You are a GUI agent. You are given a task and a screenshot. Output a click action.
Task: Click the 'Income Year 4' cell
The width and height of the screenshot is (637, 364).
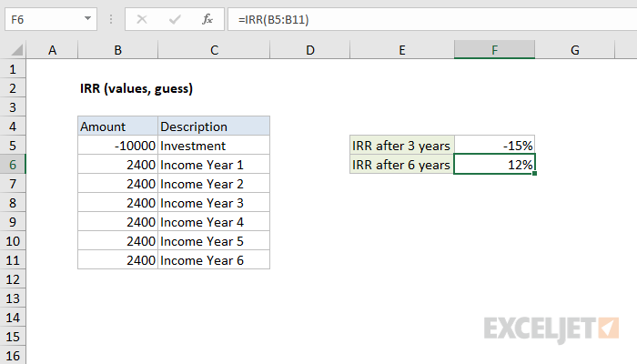tap(214, 222)
